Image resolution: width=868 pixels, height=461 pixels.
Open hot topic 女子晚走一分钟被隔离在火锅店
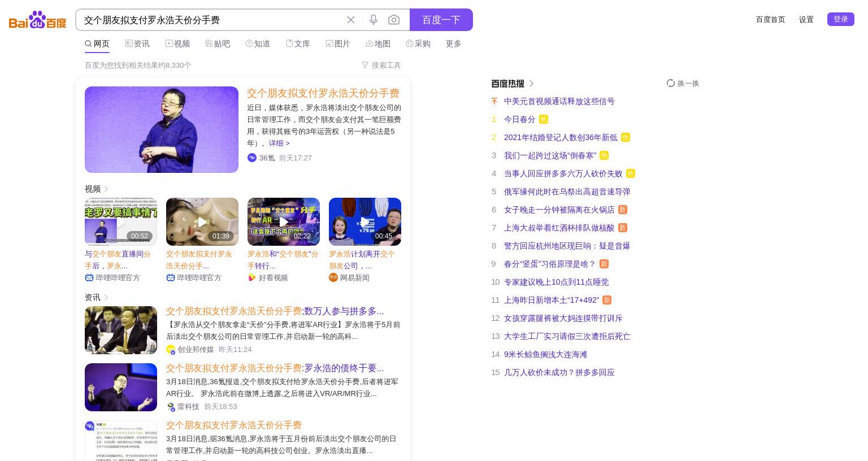click(559, 210)
